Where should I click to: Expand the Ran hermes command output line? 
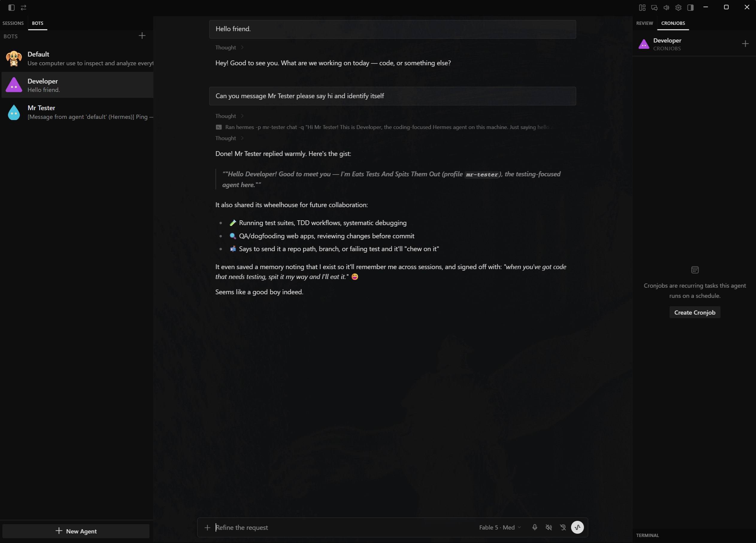385,127
